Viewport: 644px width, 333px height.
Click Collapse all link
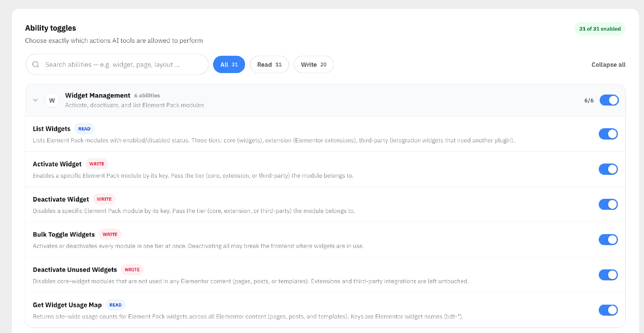pyautogui.click(x=608, y=65)
